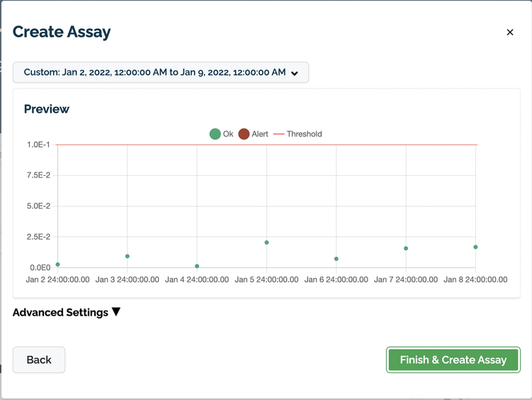Image resolution: width=532 pixels, height=400 pixels.
Task: Click the 'Jan 3 24:00:00.00' axis label
Action: 127,279
